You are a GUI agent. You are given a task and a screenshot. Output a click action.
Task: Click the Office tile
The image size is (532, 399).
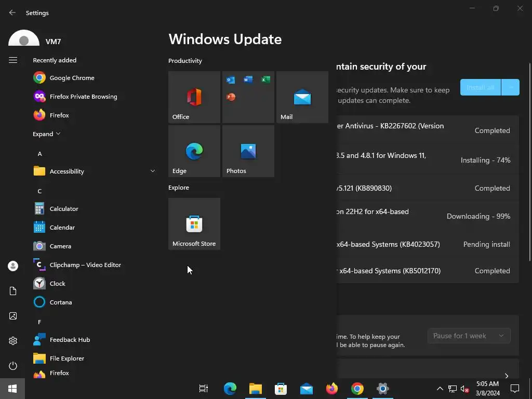194,97
